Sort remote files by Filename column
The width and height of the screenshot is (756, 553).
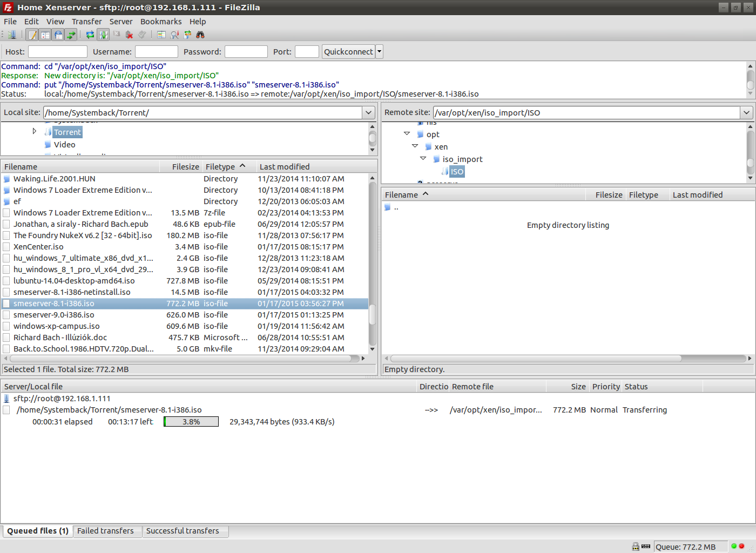click(x=483, y=195)
